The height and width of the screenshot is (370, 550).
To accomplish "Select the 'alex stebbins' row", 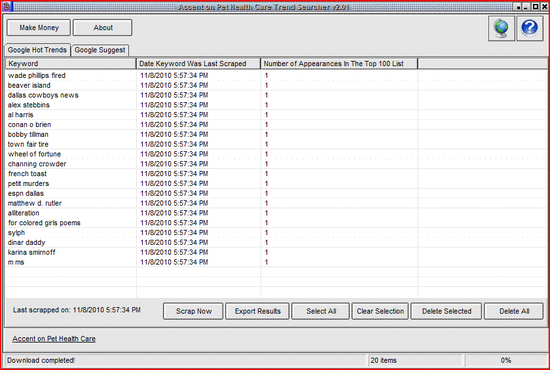I will click(x=276, y=105).
